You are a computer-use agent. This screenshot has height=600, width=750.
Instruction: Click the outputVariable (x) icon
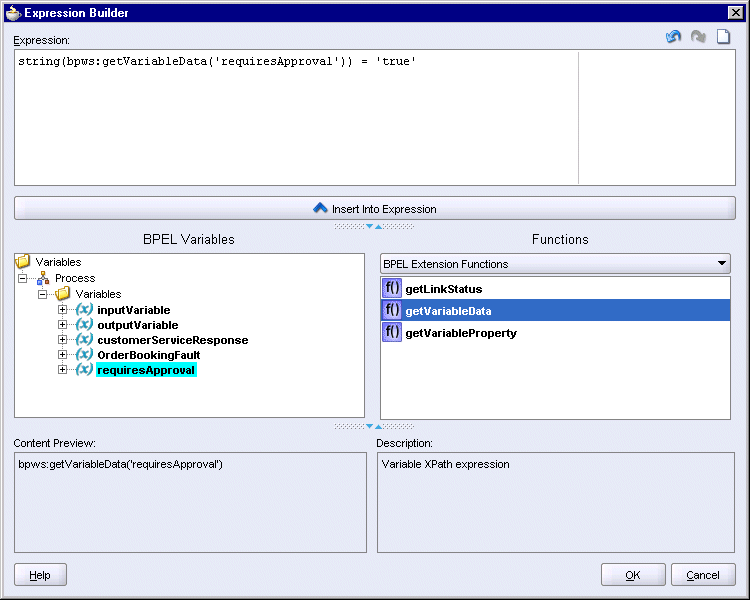(x=84, y=324)
